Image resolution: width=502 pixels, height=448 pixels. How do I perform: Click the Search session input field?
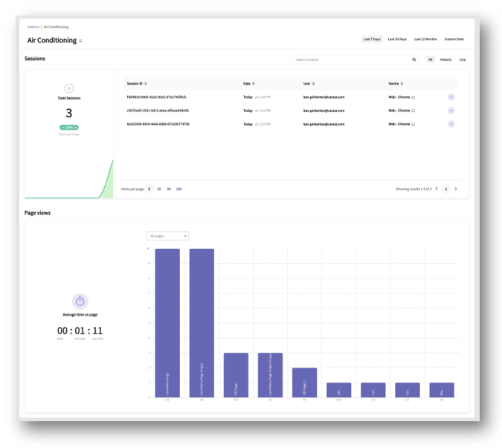click(x=351, y=59)
